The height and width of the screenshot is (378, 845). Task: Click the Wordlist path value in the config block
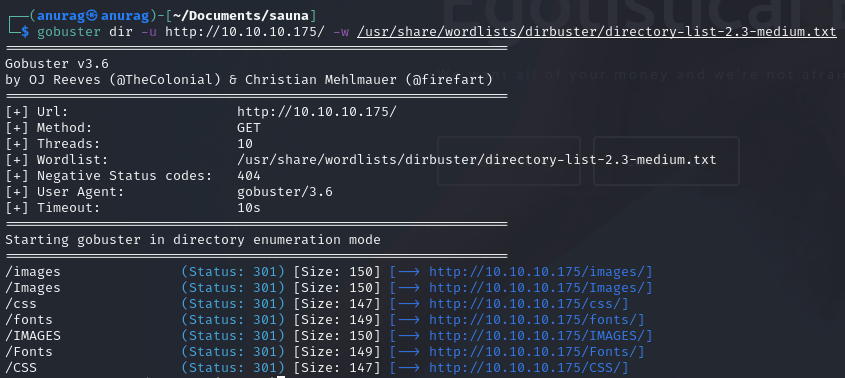tap(476, 160)
